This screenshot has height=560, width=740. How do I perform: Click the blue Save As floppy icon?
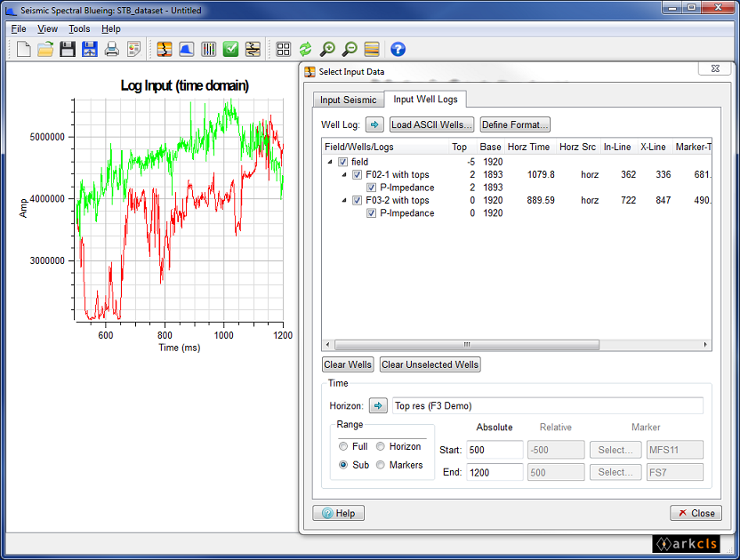click(x=90, y=49)
